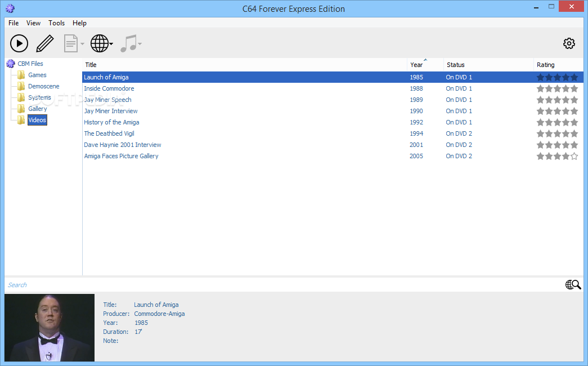Image resolution: width=588 pixels, height=366 pixels.
Task: Click the globe web icon
Action: pos(100,43)
